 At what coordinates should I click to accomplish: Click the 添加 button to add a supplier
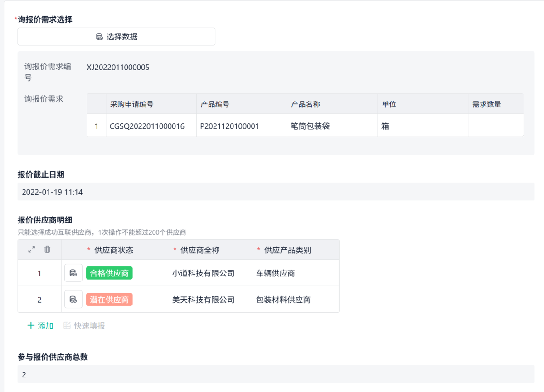(40, 326)
